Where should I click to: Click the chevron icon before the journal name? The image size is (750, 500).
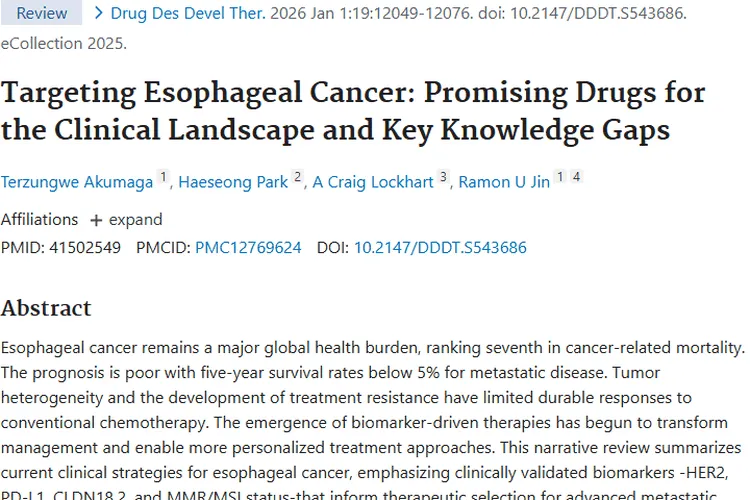click(x=98, y=14)
